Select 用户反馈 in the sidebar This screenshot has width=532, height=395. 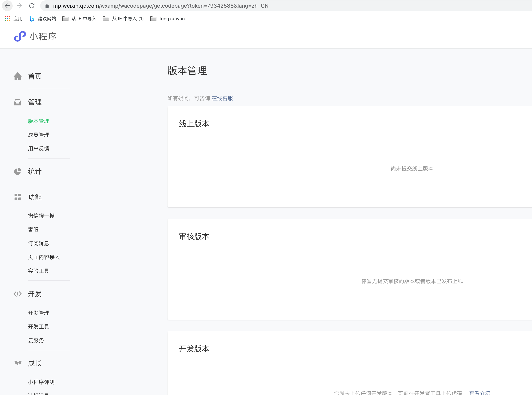click(38, 148)
